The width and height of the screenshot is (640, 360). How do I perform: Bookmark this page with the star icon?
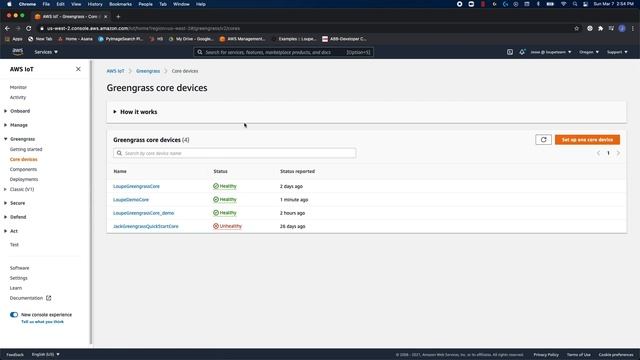(576, 28)
